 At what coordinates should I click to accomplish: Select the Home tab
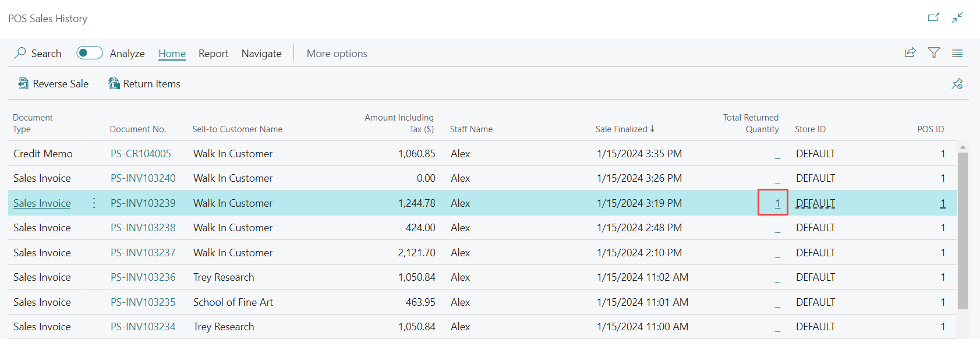(x=172, y=54)
